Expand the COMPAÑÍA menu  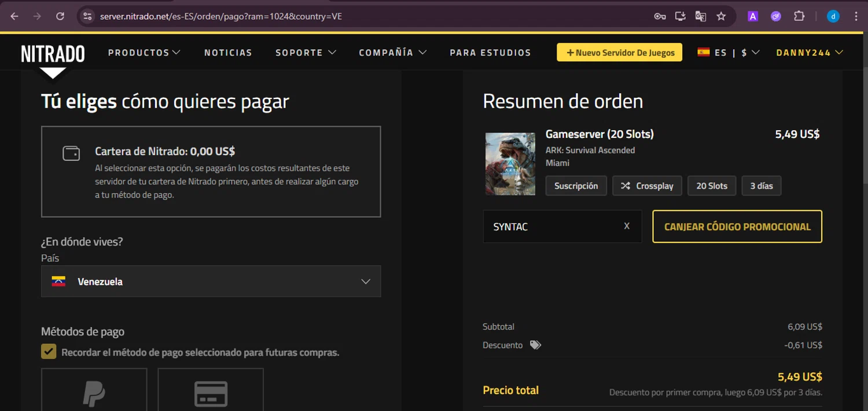pos(393,53)
